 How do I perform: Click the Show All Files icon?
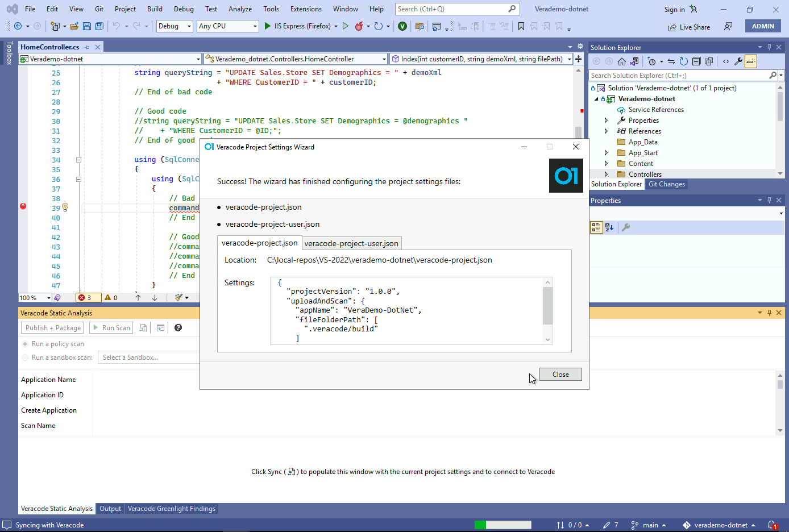pyautogui.click(x=709, y=61)
